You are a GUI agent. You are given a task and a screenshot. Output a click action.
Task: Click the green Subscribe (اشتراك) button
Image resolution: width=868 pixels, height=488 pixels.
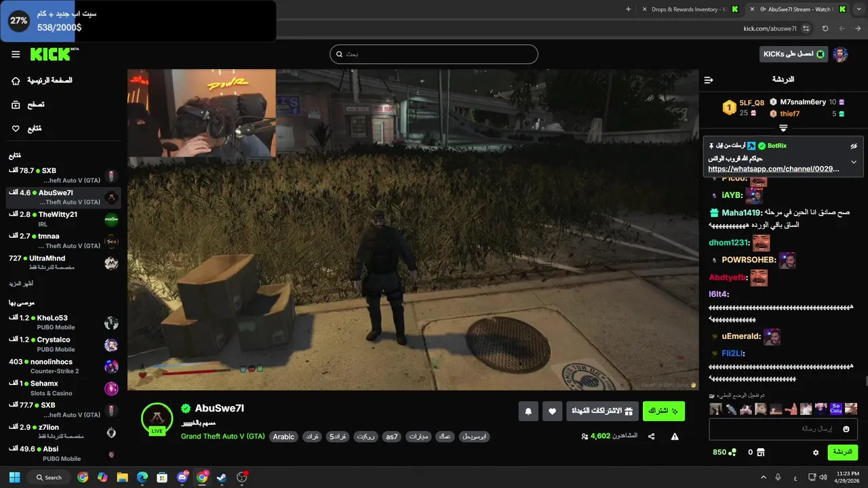coord(664,411)
